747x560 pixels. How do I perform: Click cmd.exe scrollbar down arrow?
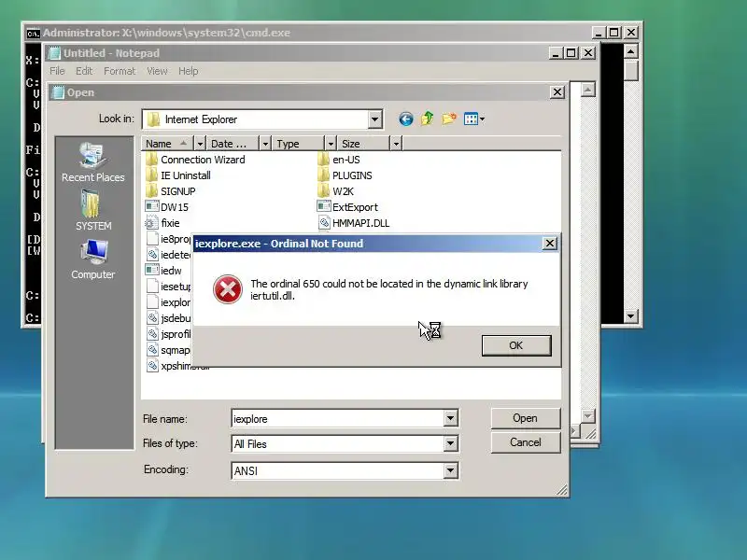(x=631, y=315)
